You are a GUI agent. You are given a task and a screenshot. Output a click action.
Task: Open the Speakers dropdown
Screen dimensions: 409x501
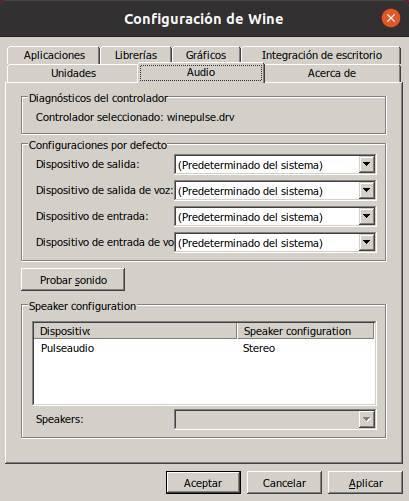click(275, 419)
